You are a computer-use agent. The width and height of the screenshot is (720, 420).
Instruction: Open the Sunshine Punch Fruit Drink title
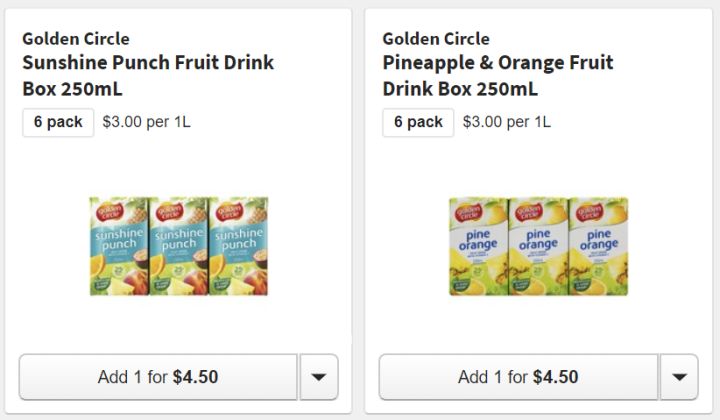148,75
